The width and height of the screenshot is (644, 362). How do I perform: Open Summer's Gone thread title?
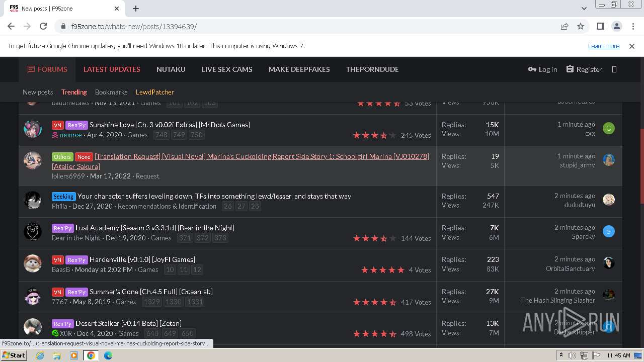(x=151, y=292)
